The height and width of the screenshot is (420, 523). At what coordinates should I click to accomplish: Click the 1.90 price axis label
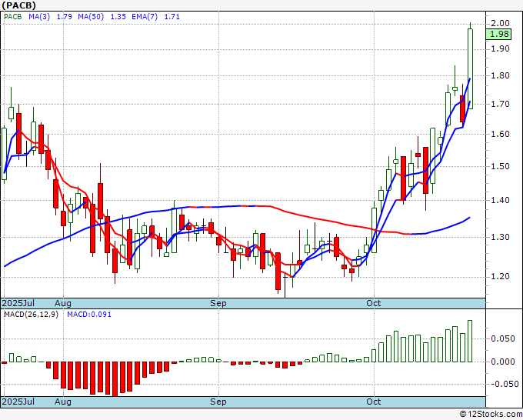click(x=501, y=48)
